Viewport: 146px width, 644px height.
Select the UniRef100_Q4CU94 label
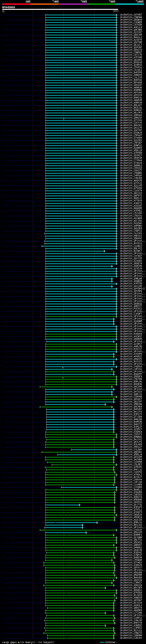(x=131, y=387)
